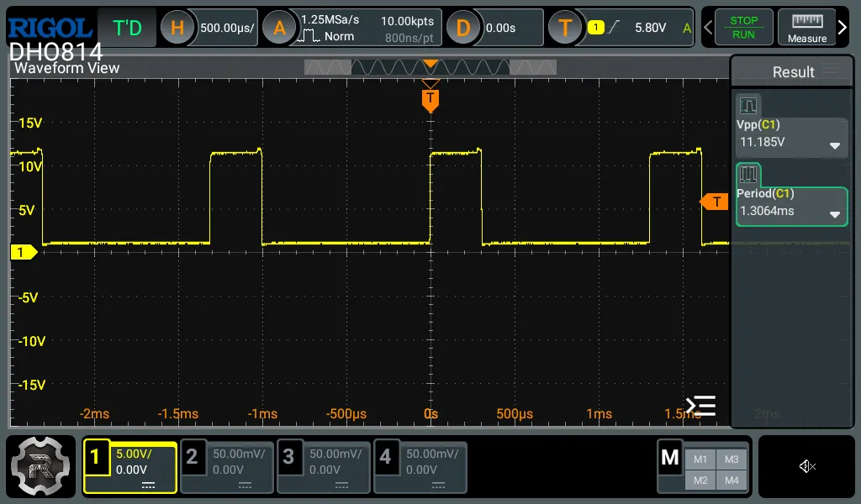
Task: Click the Channel 4 button
Action: (420, 466)
